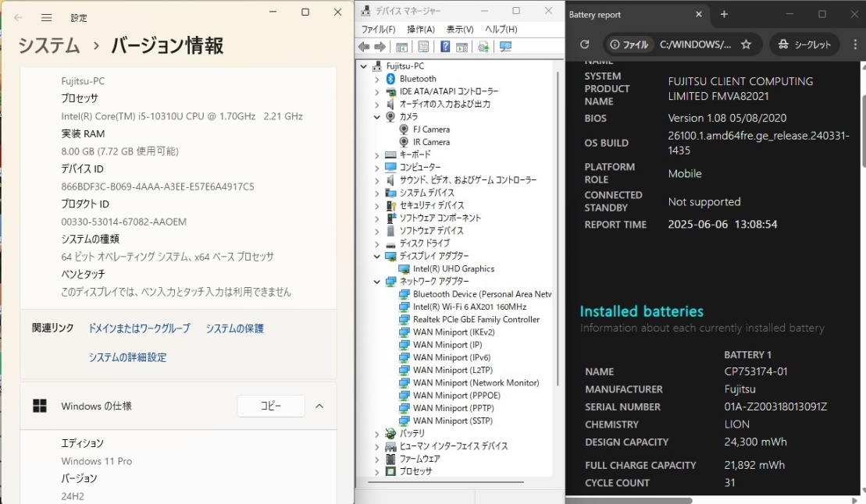866x504 pixels.
Task: Open a new browser tab with plus
Action: (724, 14)
